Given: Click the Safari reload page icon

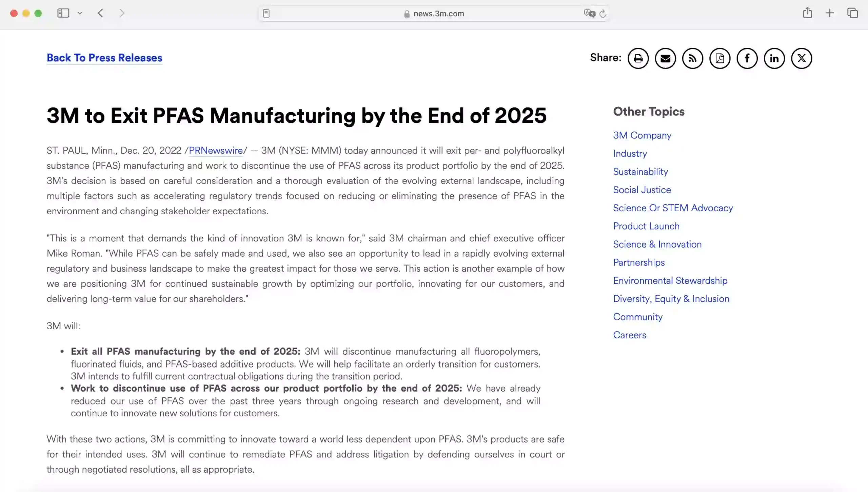Looking at the screenshot, I should 603,14.
